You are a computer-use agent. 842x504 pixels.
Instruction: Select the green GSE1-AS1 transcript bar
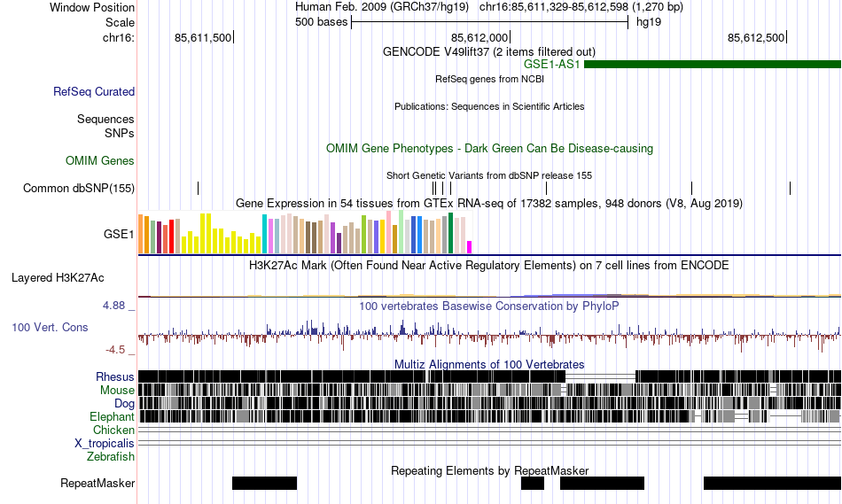[x=713, y=65]
